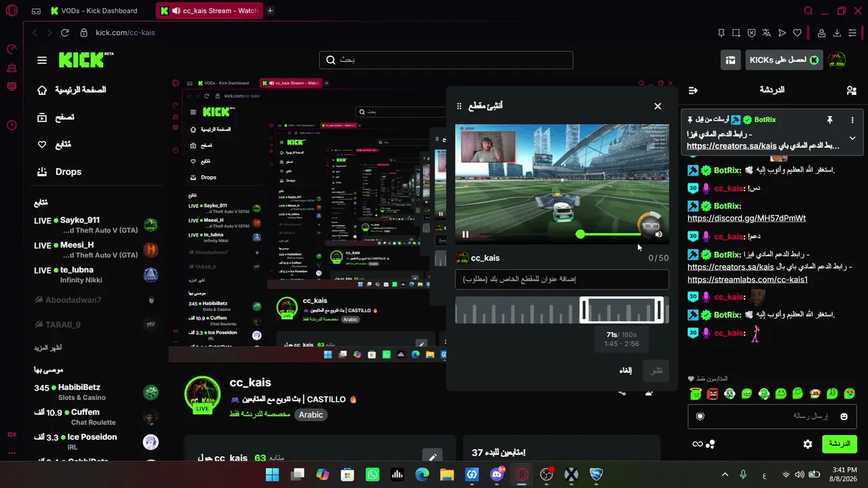The width and height of the screenshot is (868, 488).
Task: Open the dashboard layout icon near KICKs
Action: pyautogui.click(x=730, y=60)
